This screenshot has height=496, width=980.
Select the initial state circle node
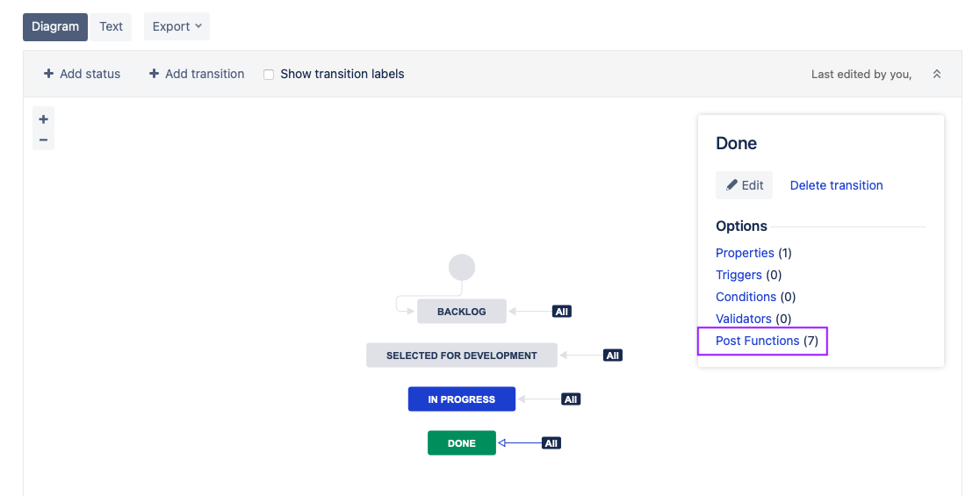point(462,268)
